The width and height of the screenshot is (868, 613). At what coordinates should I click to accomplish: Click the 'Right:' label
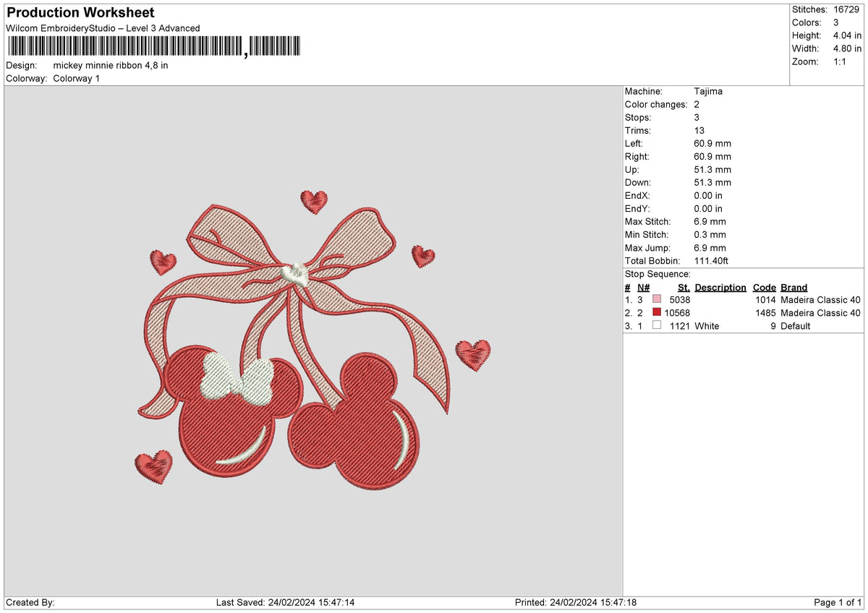pos(637,156)
